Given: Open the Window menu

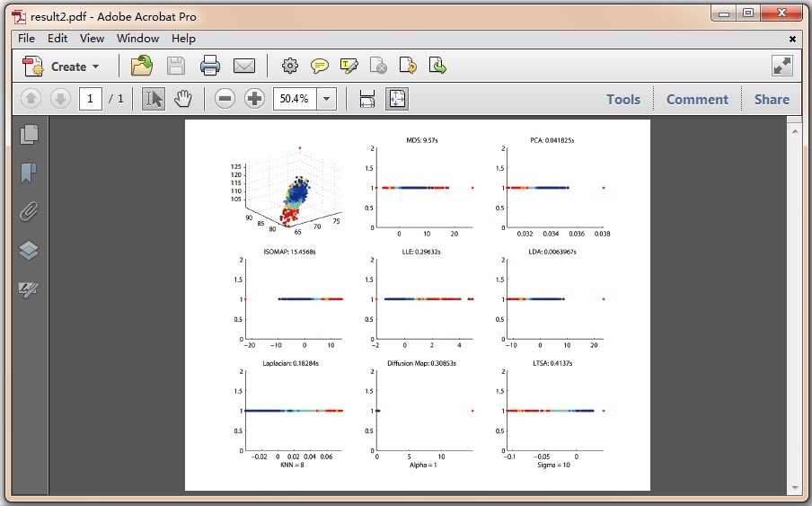Looking at the screenshot, I should coord(137,39).
